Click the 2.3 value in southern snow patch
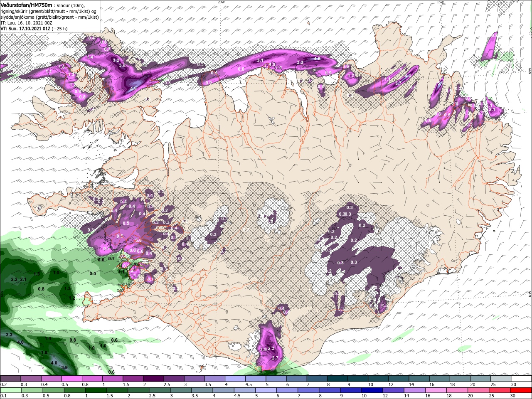The image size is (532, 399). tap(271, 348)
